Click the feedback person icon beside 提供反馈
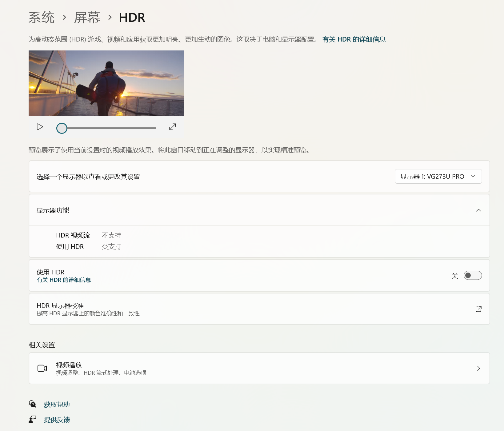 32,419
